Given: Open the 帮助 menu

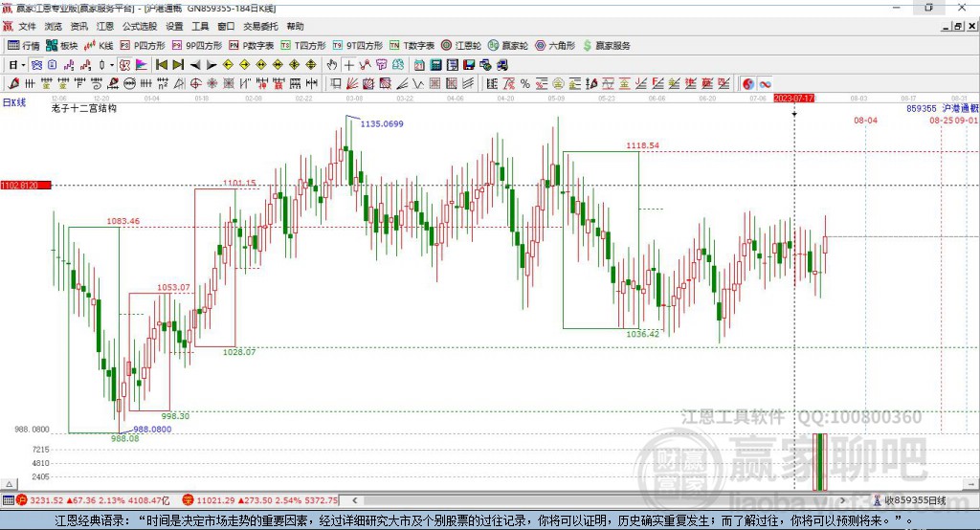Looking at the screenshot, I should (x=295, y=26).
